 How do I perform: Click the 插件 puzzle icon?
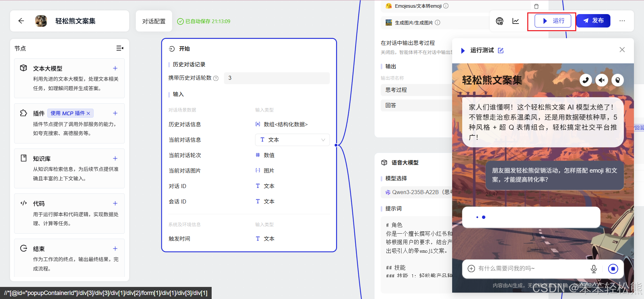(23, 113)
